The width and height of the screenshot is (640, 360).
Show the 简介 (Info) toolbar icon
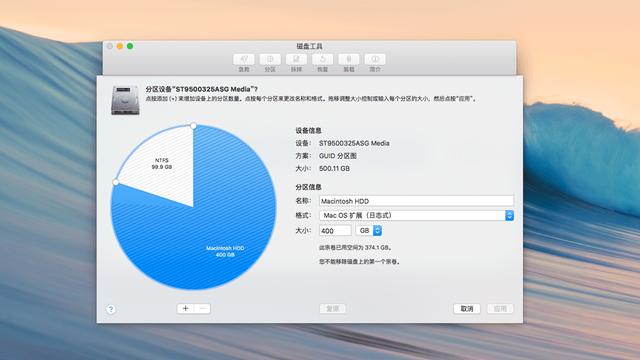pyautogui.click(x=375, y=59)
